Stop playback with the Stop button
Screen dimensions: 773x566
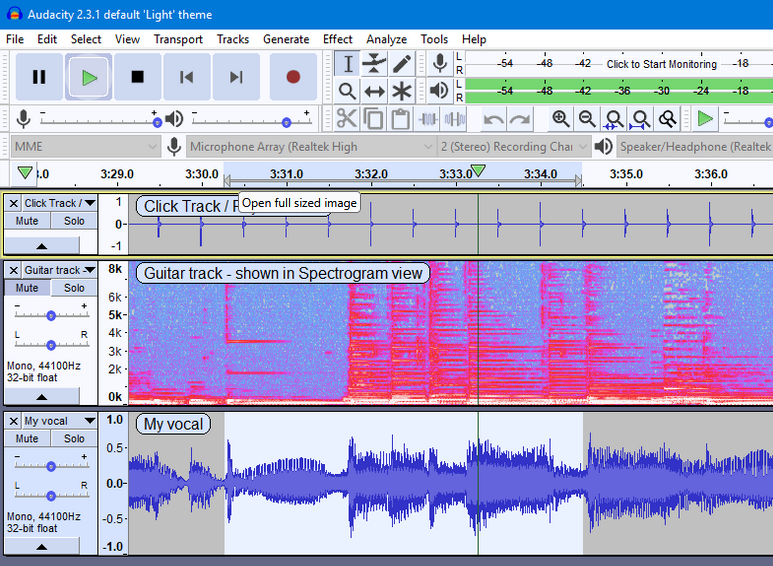click(138, 77)
